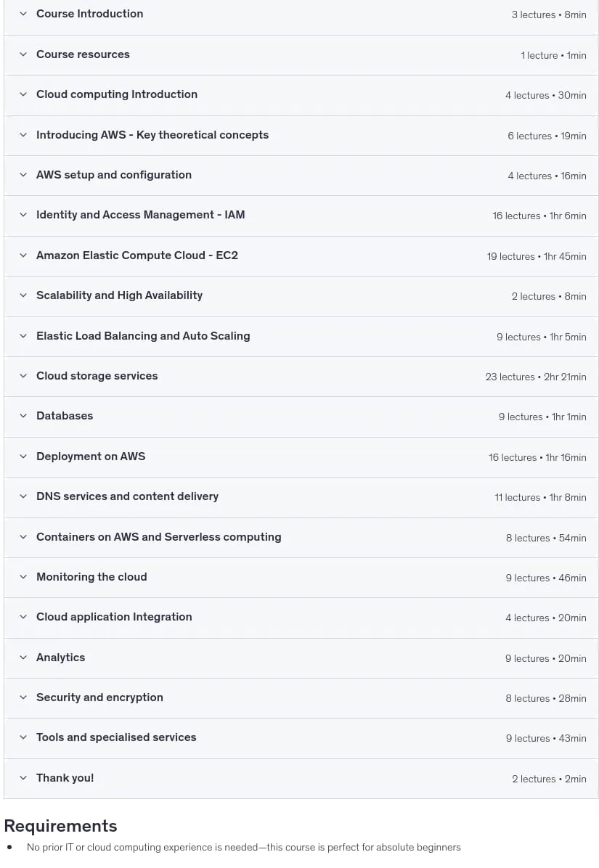Viewport: 599px width, 868px height.
Task: Expand the Course Introduction section
Action: pyautogui.click(x=301, y=15)
